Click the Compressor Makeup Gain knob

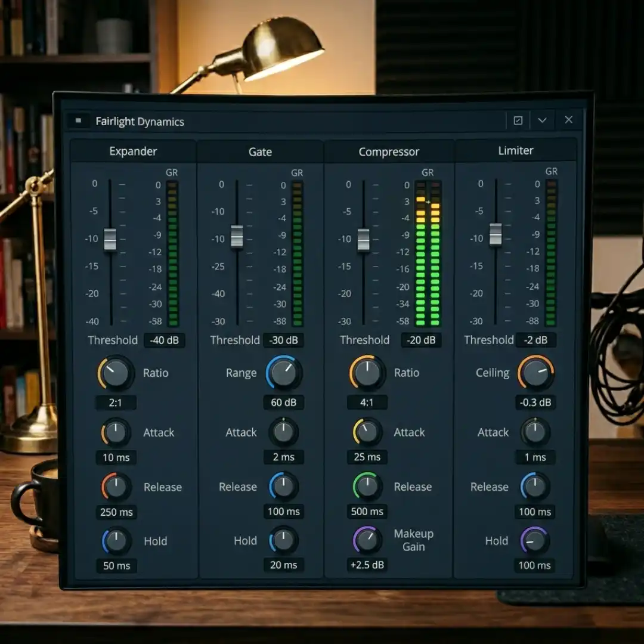pyautogui.click(x=367, y=540)
